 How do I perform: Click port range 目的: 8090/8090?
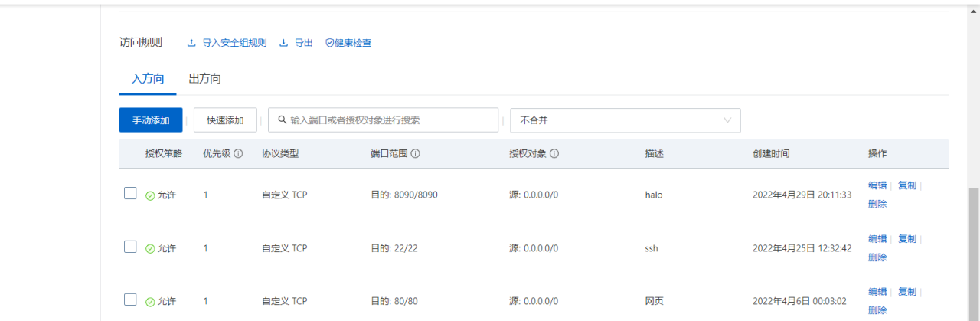coord(404,195)
